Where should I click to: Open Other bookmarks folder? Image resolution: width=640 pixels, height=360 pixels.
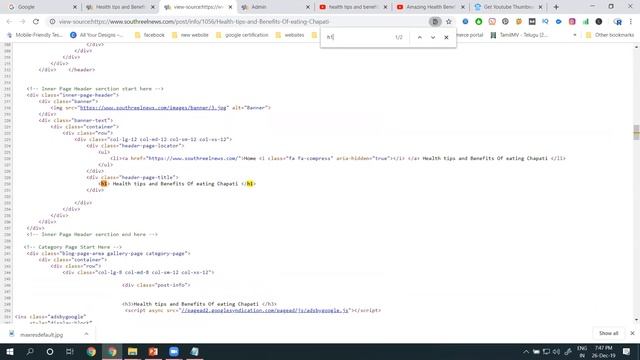610,35
